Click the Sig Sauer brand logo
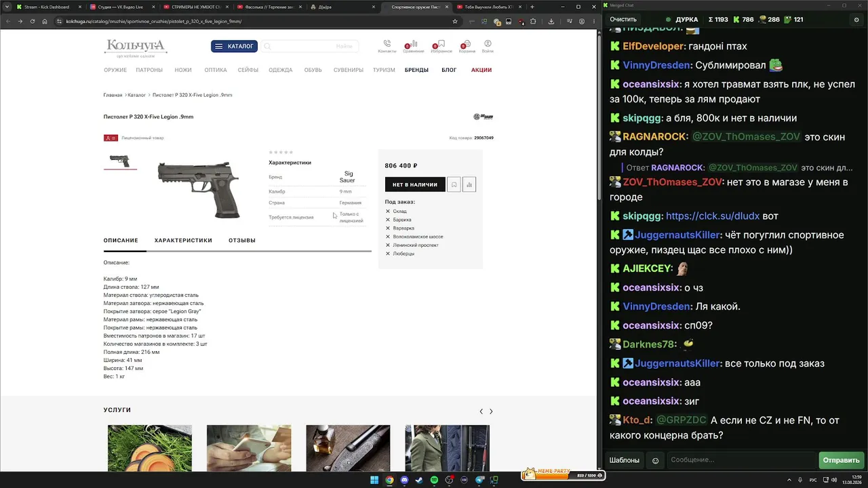The width and height of the screenshot is (868, 488). (x=483, y=117)
